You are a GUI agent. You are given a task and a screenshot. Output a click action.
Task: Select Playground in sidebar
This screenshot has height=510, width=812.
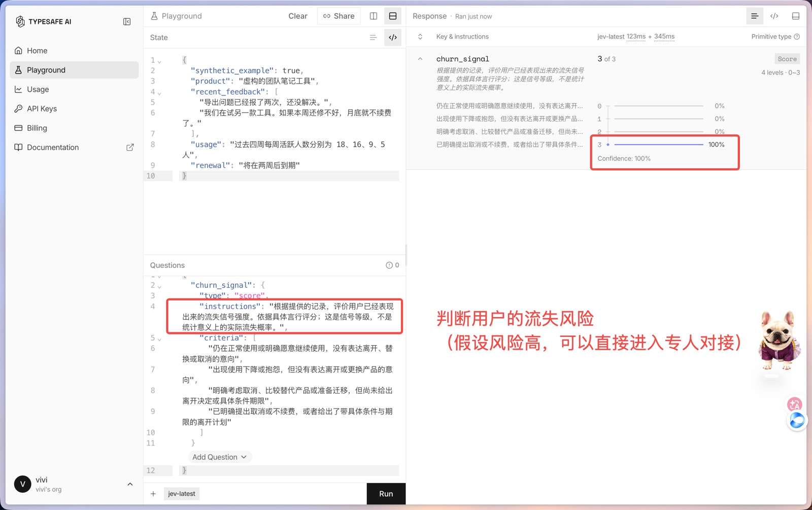pos(74,70)
